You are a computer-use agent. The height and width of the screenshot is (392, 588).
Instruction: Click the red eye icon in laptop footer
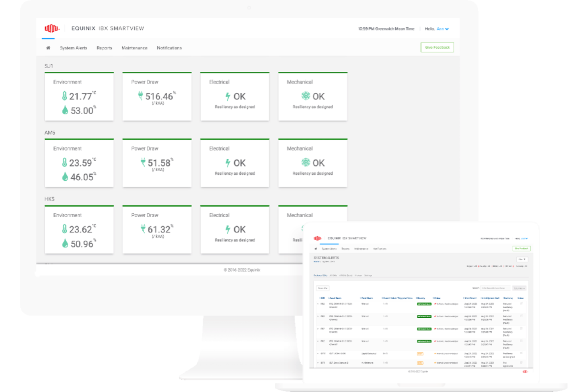pos(525,371)
